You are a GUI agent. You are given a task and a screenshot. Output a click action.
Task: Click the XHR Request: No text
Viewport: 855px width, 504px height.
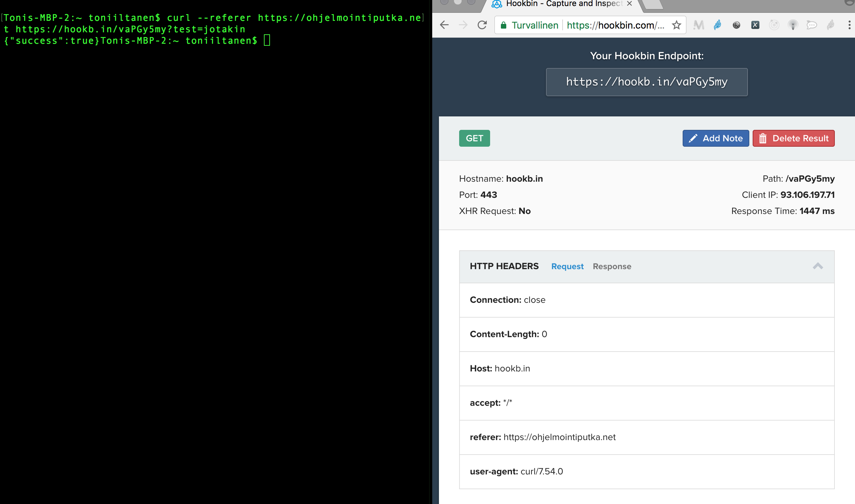click(494, 211)
